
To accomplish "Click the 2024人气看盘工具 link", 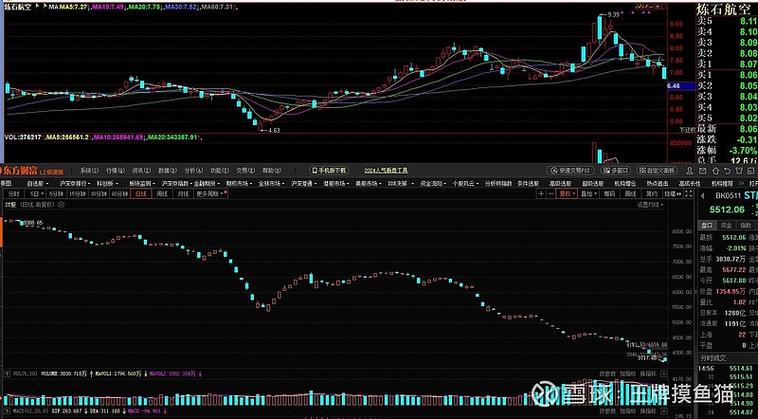I will (386, 171).
